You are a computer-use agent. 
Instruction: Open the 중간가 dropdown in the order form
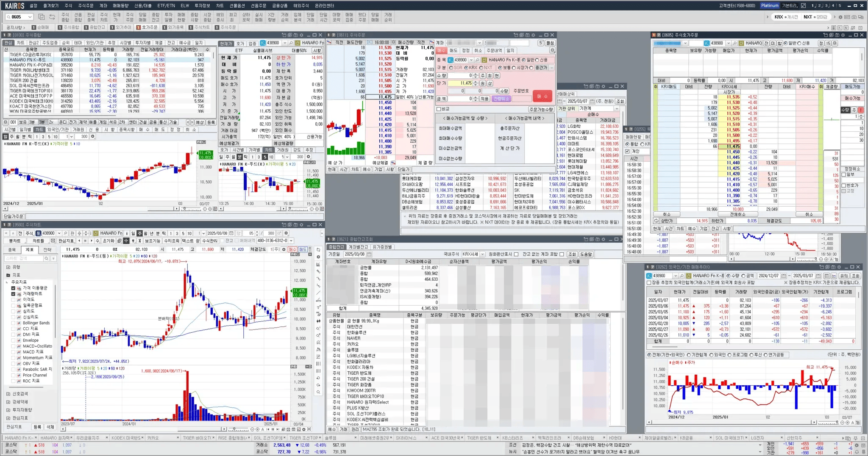click(551, 68)
